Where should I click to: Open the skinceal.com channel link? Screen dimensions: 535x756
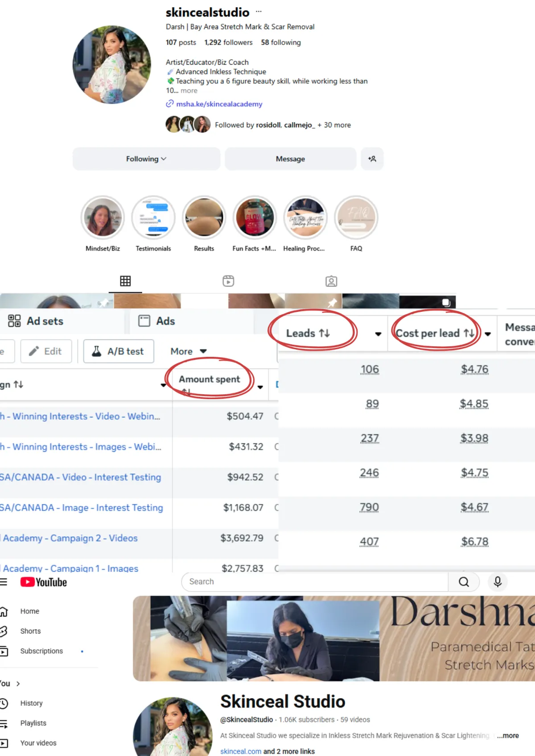(x=241, y=751)
